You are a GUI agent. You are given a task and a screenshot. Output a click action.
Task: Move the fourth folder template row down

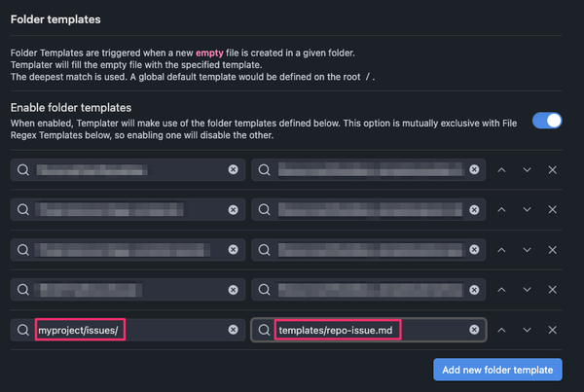[527, 290]
